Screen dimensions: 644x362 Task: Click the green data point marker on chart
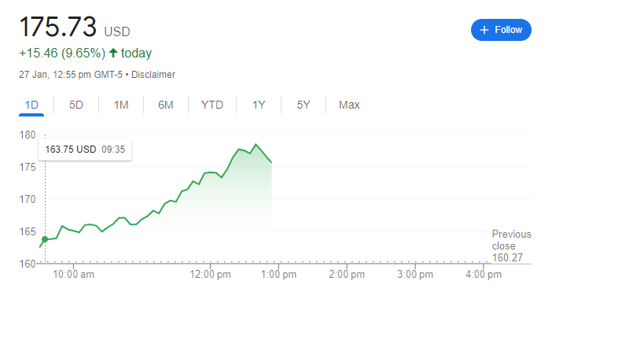pos(45,239)
